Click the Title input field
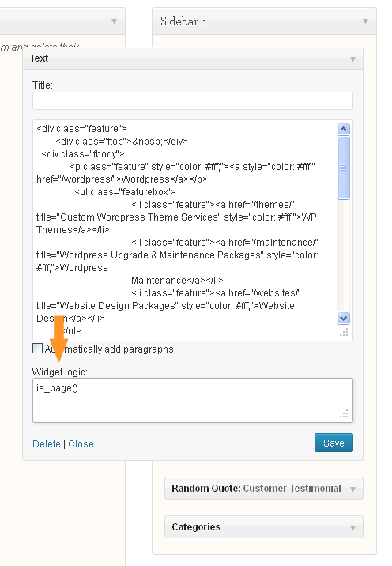The height and width of the screenshot is (566, 392). tap(193, 100)
